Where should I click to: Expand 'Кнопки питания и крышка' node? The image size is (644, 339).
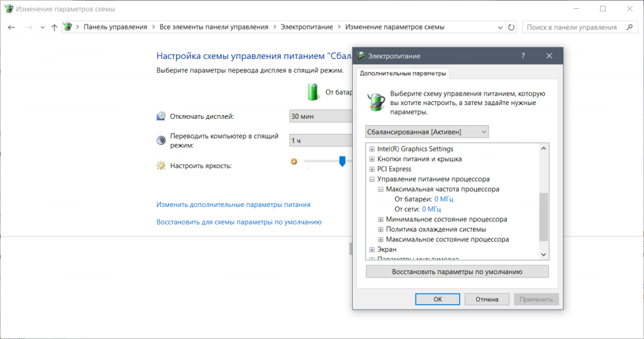(372, 159)
